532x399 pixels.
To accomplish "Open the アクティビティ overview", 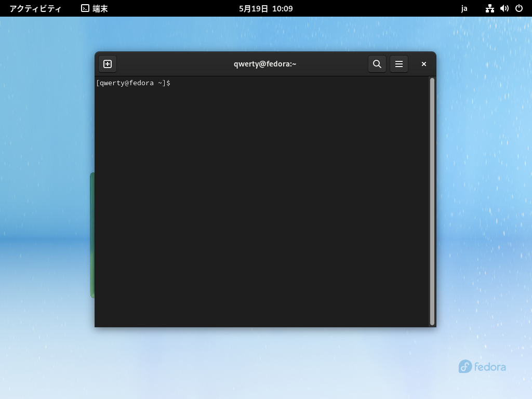I will coord(35,8).
